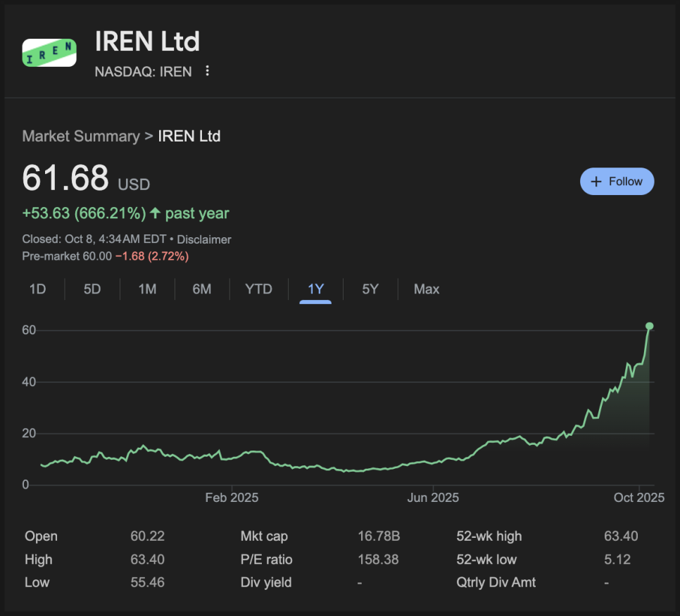Screen dimensions: 680x616
Task: Follow IREN Ltd stock
Action: 617,182
